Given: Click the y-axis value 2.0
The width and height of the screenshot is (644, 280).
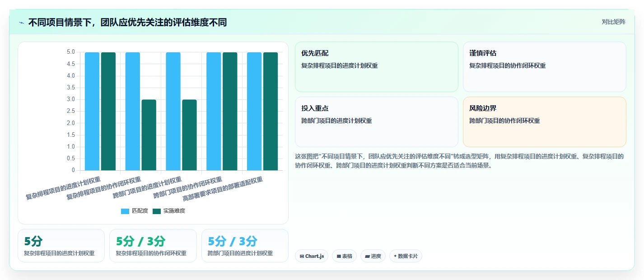Looking at the screenshot, I should [x=70, y=123].
